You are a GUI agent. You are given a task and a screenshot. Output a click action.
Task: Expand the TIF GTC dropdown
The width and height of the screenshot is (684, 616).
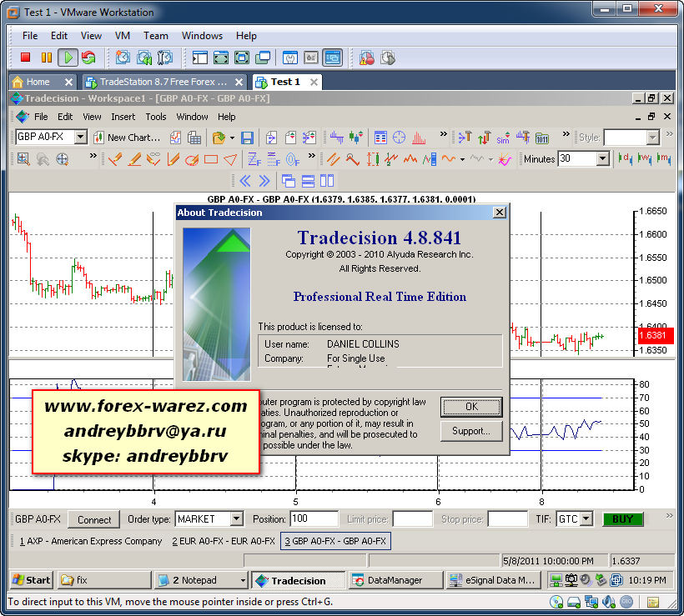point(586,519)
